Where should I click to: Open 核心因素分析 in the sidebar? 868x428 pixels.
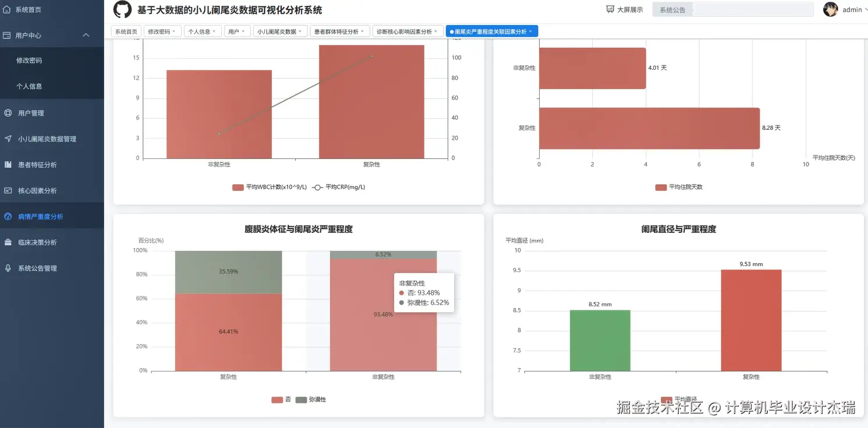52,190
